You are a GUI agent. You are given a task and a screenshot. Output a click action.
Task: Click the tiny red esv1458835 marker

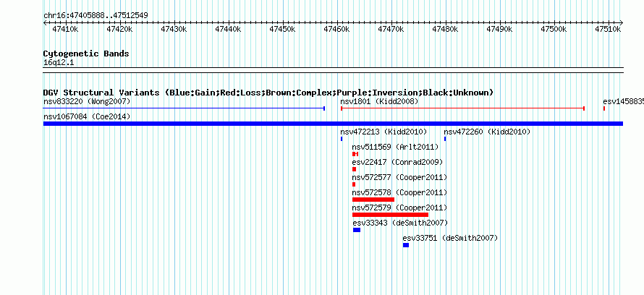[x=604, y=108]
